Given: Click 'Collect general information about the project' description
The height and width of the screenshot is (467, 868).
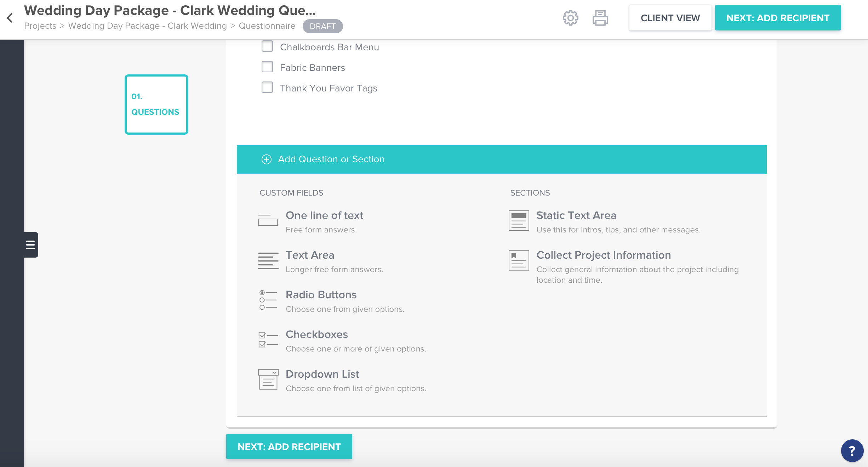Looking at the screenshot, I should point(637,275).
